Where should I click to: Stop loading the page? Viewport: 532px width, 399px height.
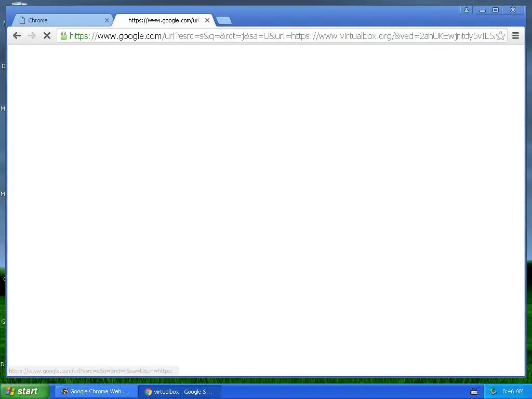(x=47, y=36)
